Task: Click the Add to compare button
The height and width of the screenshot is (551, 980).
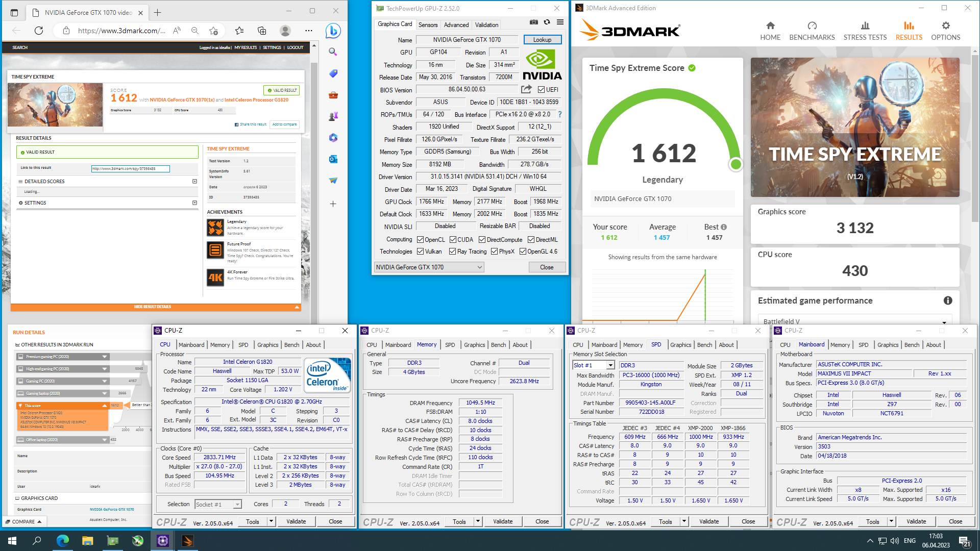Action: click(284, 124)
